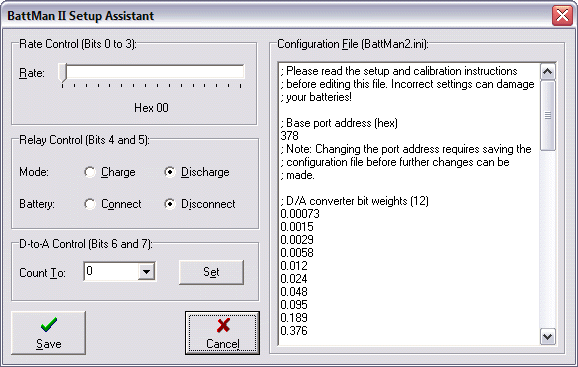Click the scroll down arrow of config file
This screenshot has width=578, height=367.
pos(547,336)
